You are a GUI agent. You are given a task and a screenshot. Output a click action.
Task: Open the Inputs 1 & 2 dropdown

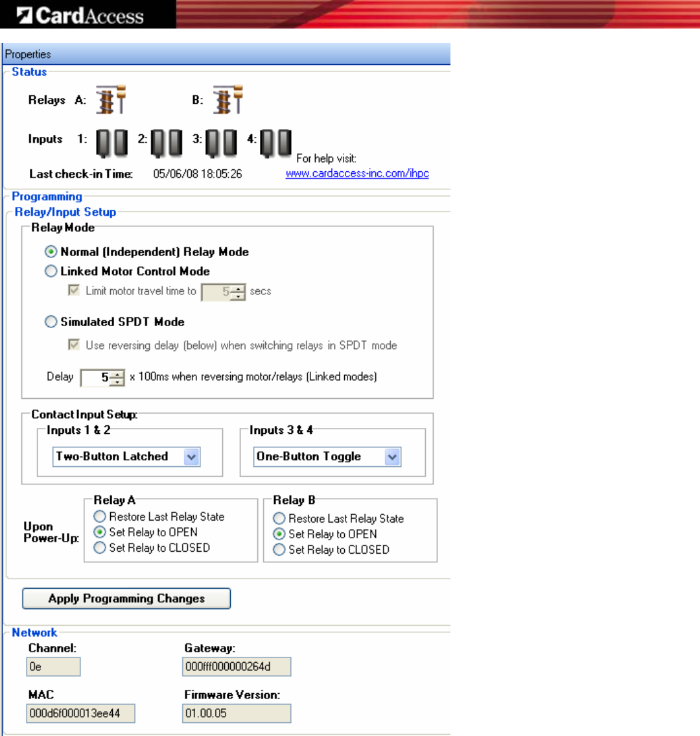tap(126, 457)
